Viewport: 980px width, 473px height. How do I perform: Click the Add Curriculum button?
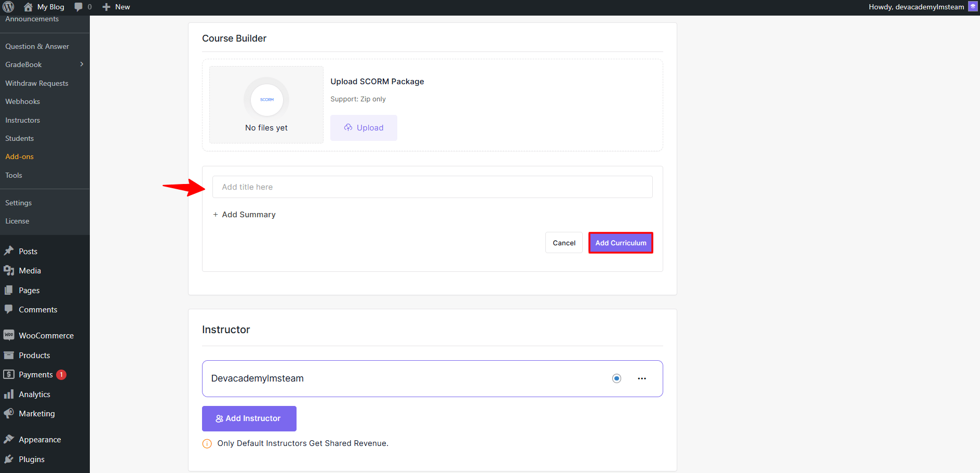(x=621, y=243)
